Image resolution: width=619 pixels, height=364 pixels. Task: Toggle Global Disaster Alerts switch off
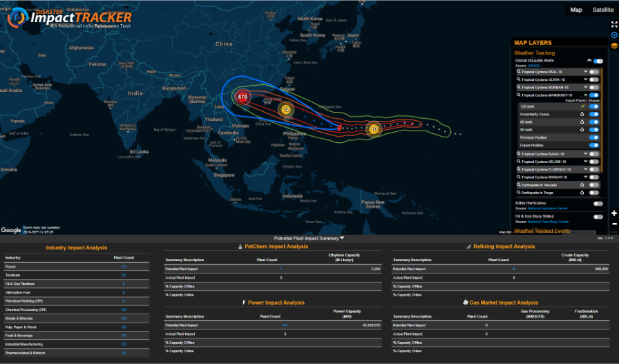pyautogui.click(x=598, y=61)
